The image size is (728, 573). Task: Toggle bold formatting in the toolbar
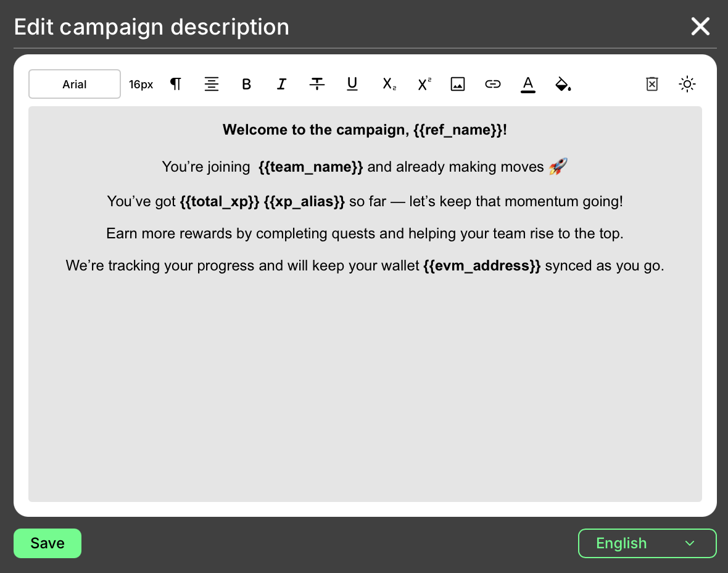point(246,85)
